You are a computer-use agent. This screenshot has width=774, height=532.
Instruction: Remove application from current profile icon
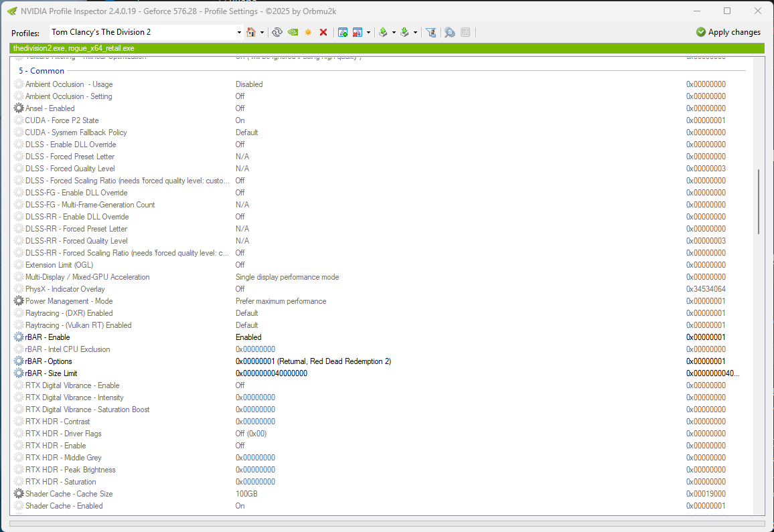(358, 32)
